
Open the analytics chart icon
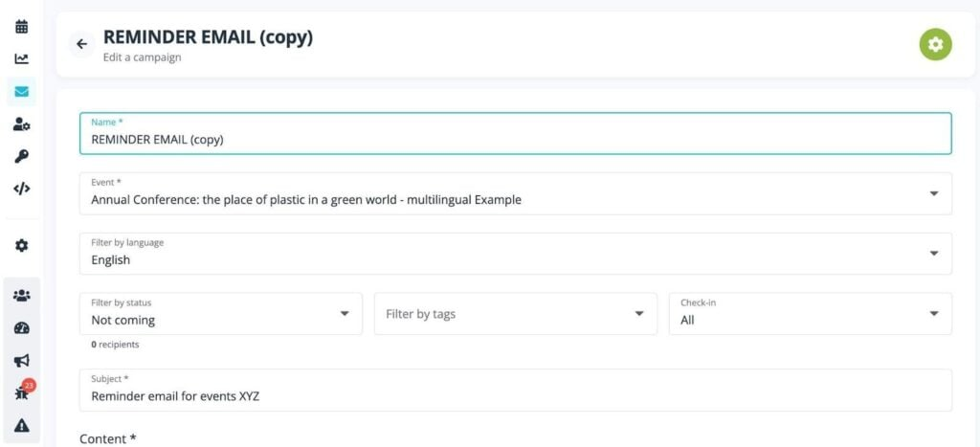click(21, 59)
